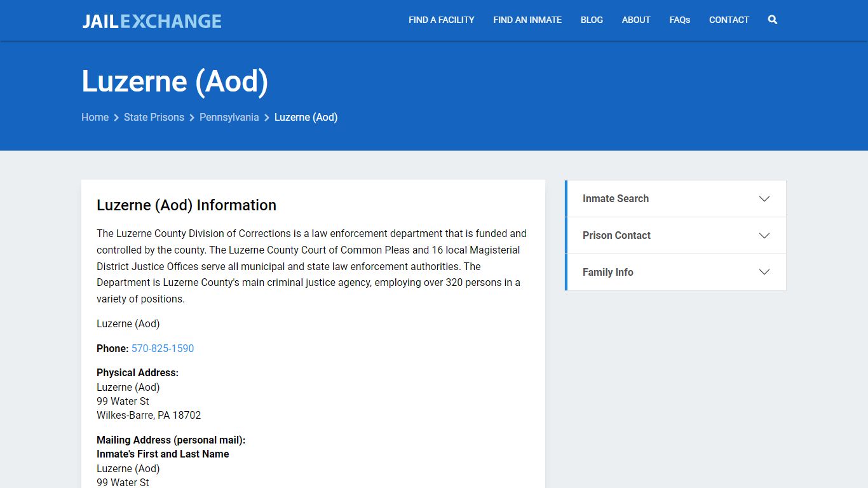Screen dimensions: 868x488
Task: Open the search magnifier icon
Action: coord(773,20)
